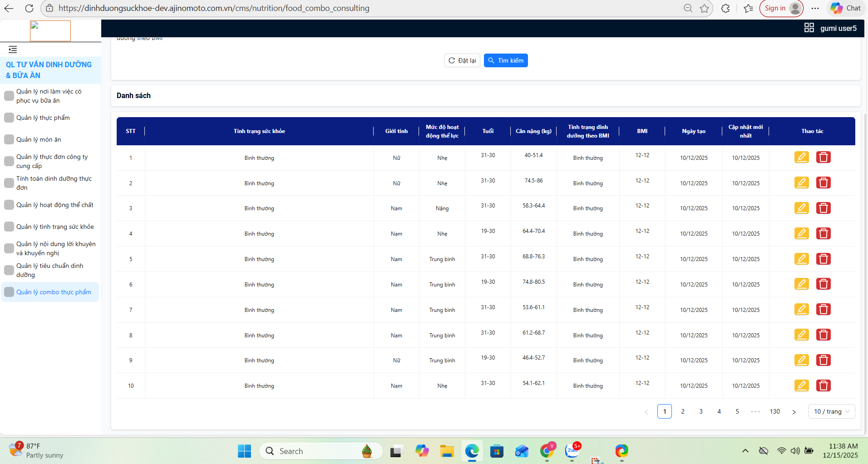Click the Đặt lại reset button
The height and width of the screenshot is (464, 868).
tap(462, 60)
